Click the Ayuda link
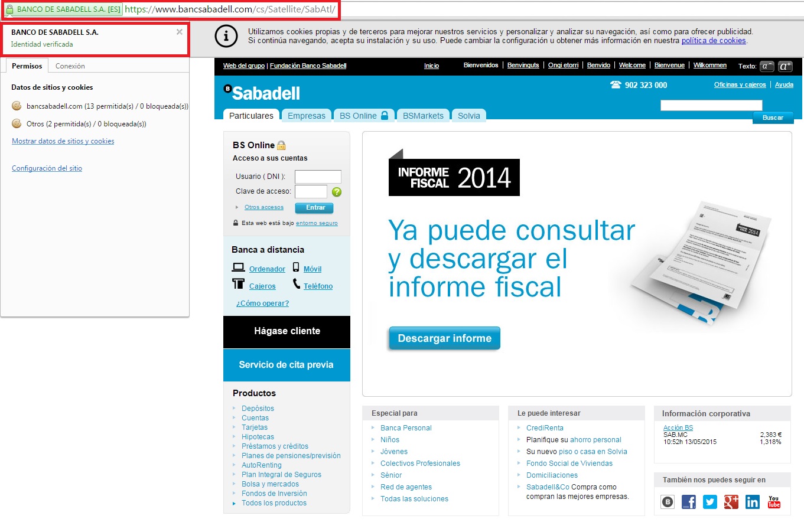Image resolution: width=804 pixels, height=532 pixels. click(784, 84)
